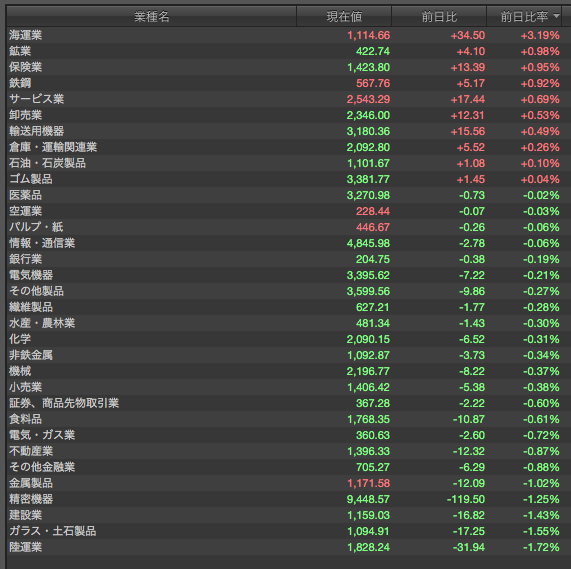Sort by the 業種名 column header
The height and width of the screenshot is (569, 571).
click(x=151, y=16)
